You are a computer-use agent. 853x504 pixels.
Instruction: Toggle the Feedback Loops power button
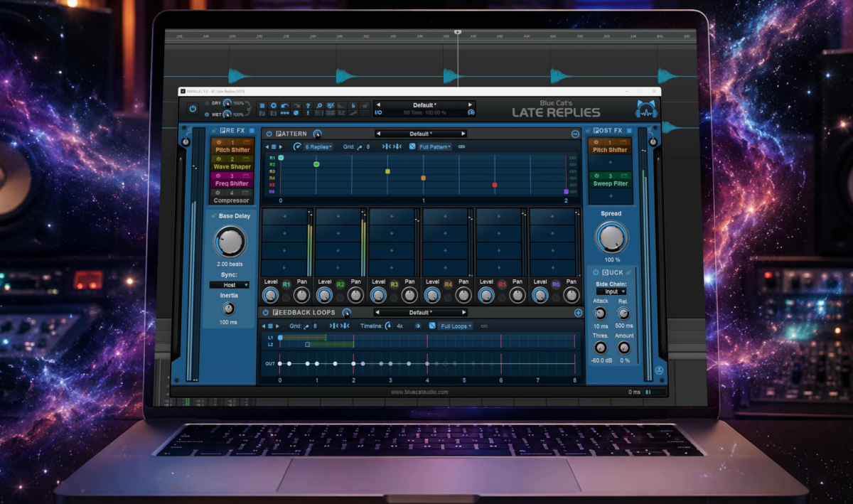[265, 312]
